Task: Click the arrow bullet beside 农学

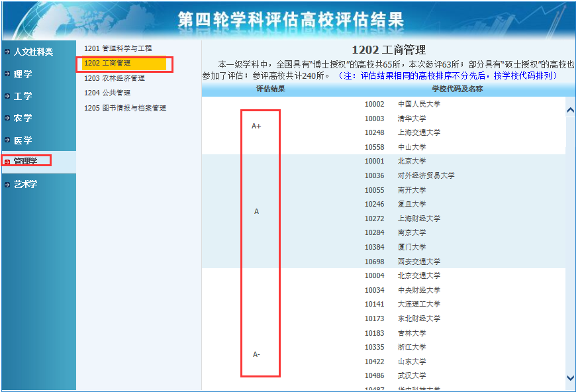Action: click(x=7, y=118)
